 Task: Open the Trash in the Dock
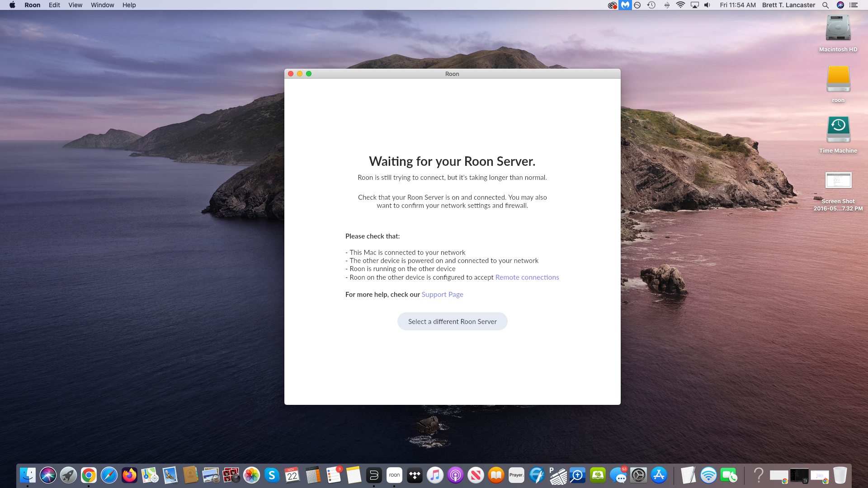(840, 475)
